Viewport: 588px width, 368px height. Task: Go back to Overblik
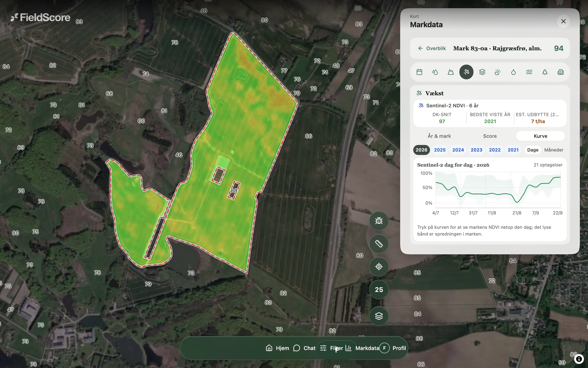point(432,48)
